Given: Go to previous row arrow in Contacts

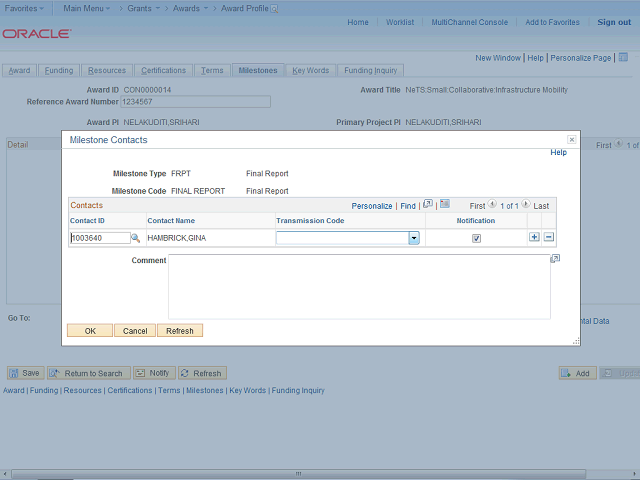Looking at the screenshot, I should pos(492,204).
